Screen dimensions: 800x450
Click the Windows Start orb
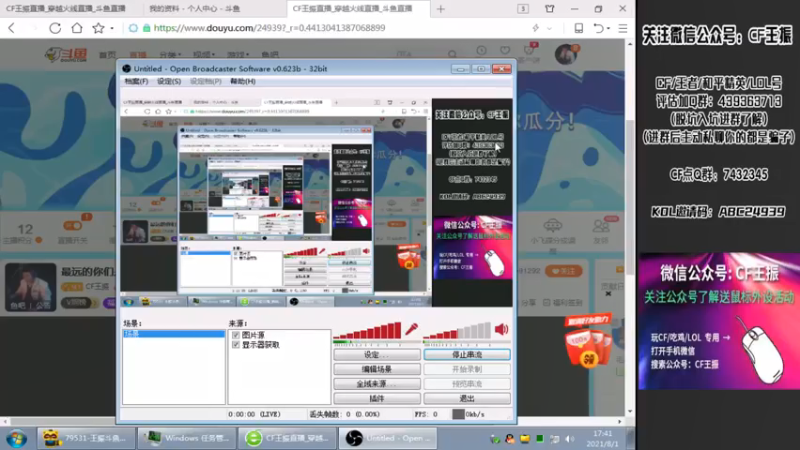pos(16,439)
